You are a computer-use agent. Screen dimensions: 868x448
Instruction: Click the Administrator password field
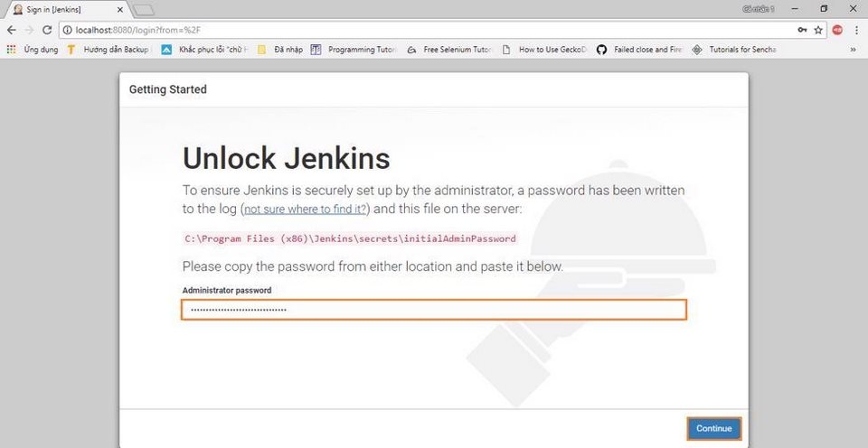point(433,310)
